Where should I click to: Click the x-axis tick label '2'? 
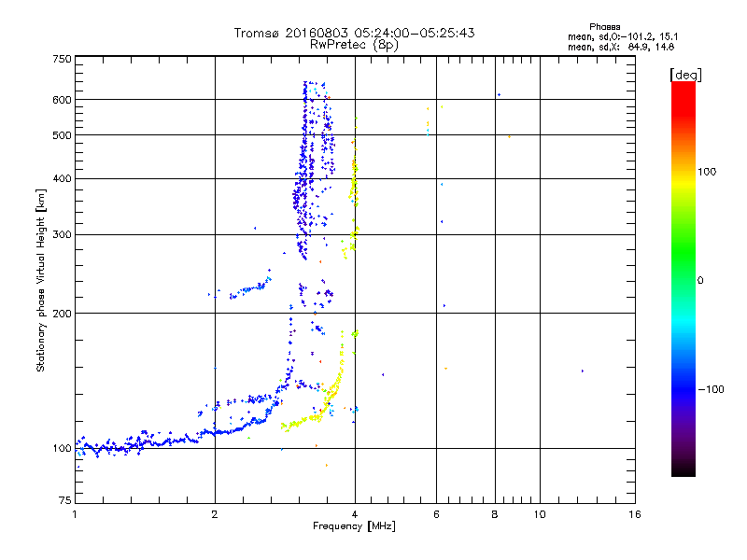coord(215,514)
